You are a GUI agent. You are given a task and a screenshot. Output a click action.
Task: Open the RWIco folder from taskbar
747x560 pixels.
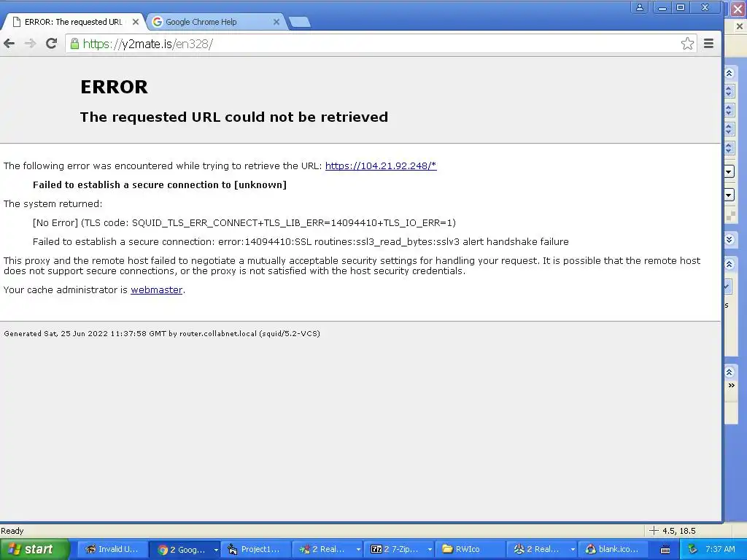469,550
